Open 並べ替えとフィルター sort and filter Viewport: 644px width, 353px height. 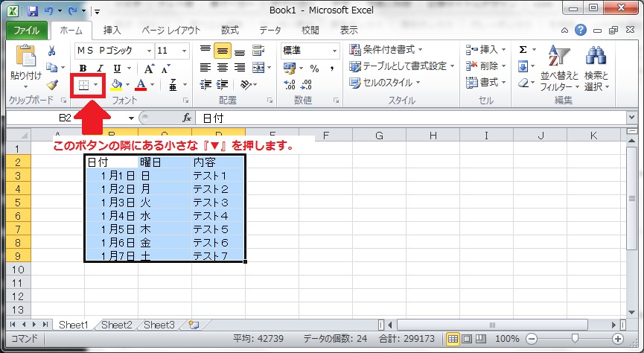click(x=559, y=68)
